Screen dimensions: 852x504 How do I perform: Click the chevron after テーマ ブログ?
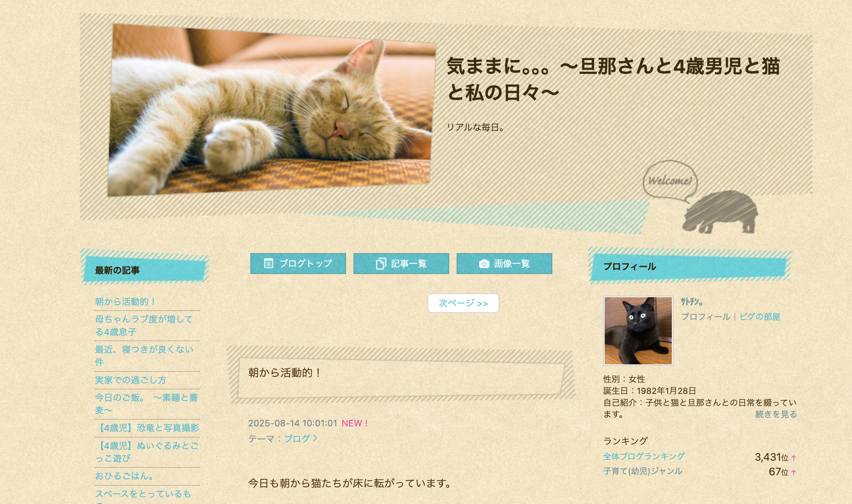tap(315, 438)
